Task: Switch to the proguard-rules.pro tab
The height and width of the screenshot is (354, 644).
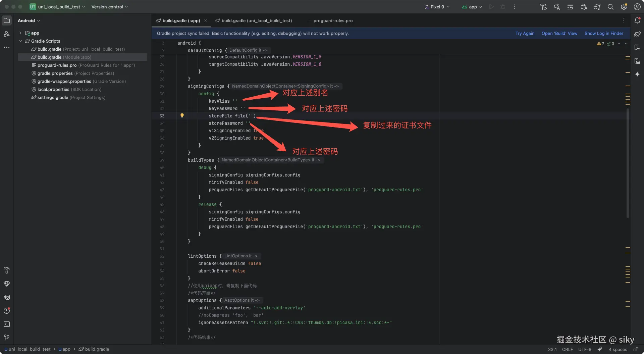Action: pyautogui.click(x=330, y=20)
